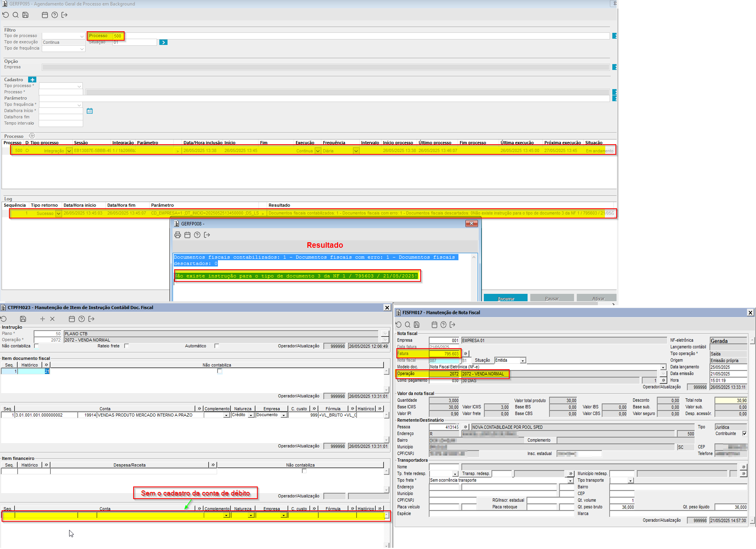Image resolution: width=756 pixels, height=549 pixels.
Task: Check the Contribuinte checkbox in Nota Fiscal
Action: (x=744, y=433)
